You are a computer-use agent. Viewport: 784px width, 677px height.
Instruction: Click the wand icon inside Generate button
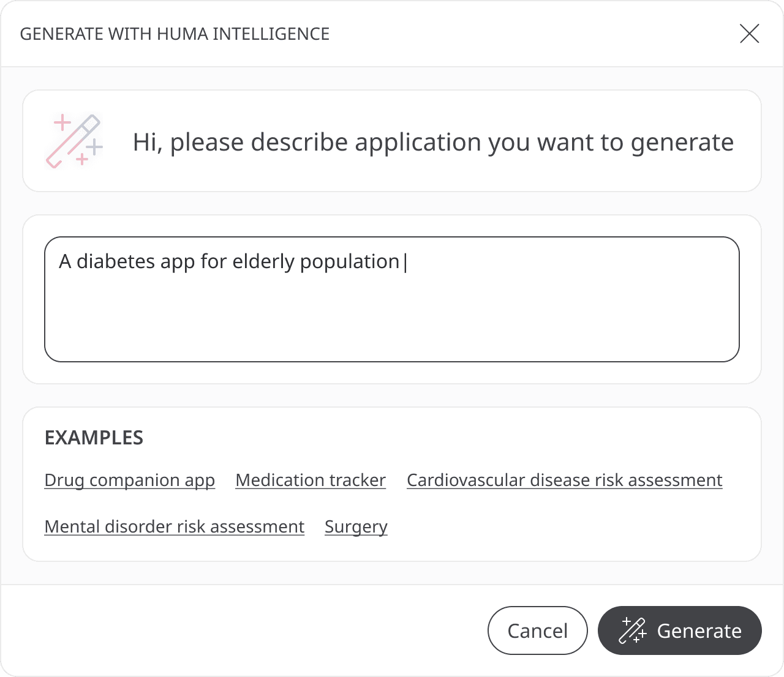(632, 630)
